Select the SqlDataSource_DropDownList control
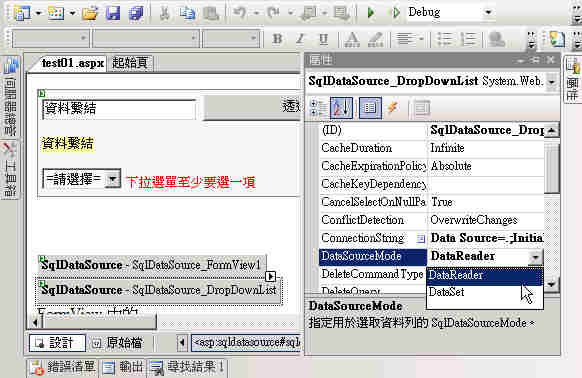The width and height of the screenshot is (582, 378). 159,290
